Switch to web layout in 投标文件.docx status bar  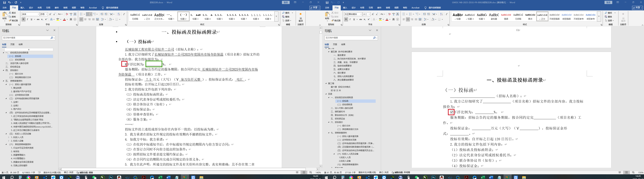[x=310, y=172]
